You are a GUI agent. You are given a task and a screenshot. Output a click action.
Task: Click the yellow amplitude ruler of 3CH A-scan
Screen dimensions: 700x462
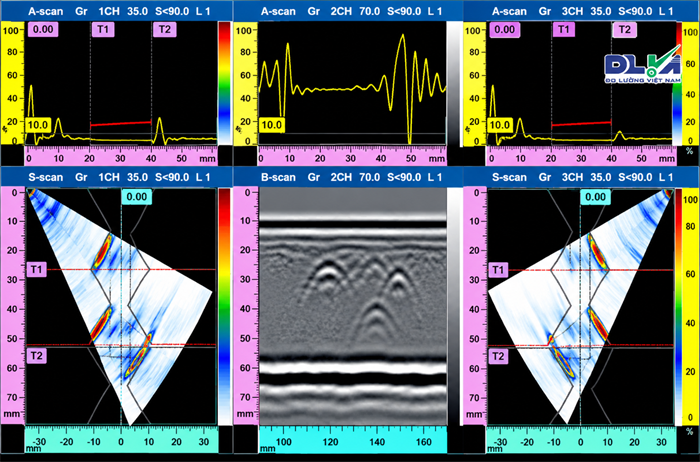475,83
